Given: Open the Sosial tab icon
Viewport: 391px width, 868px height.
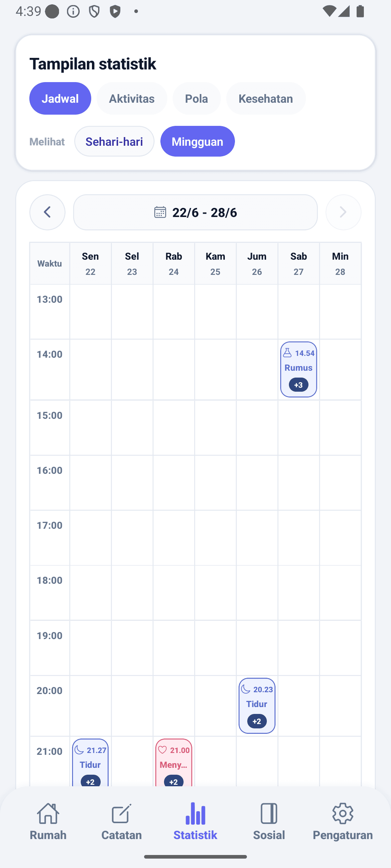Looking at the screenshot, I should (269, 814).
